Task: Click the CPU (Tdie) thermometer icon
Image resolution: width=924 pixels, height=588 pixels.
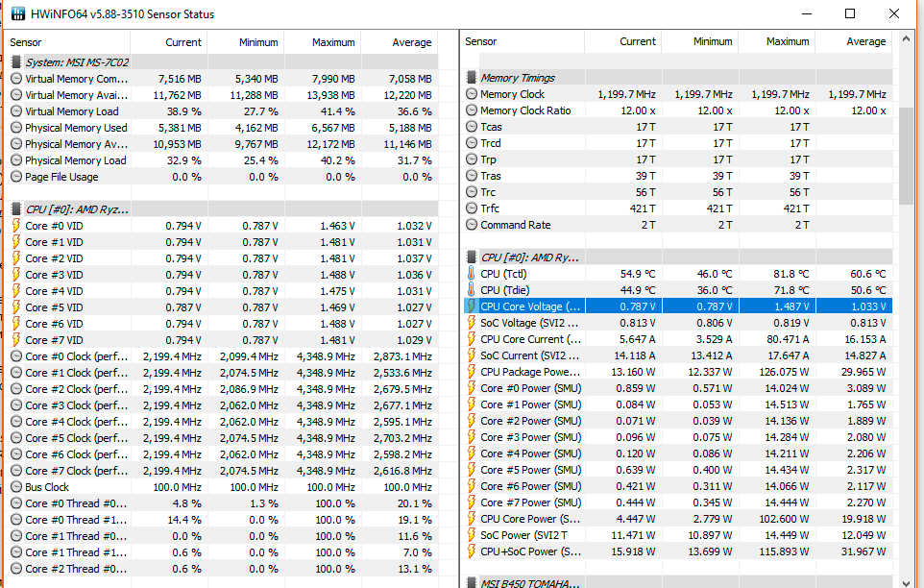Action: (x=471, y=290)
